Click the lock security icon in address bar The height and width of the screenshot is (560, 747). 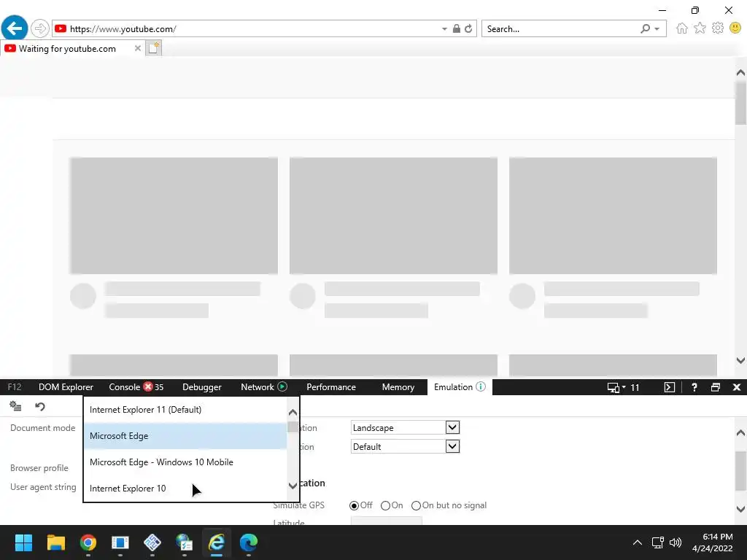(x=456, y=28)
